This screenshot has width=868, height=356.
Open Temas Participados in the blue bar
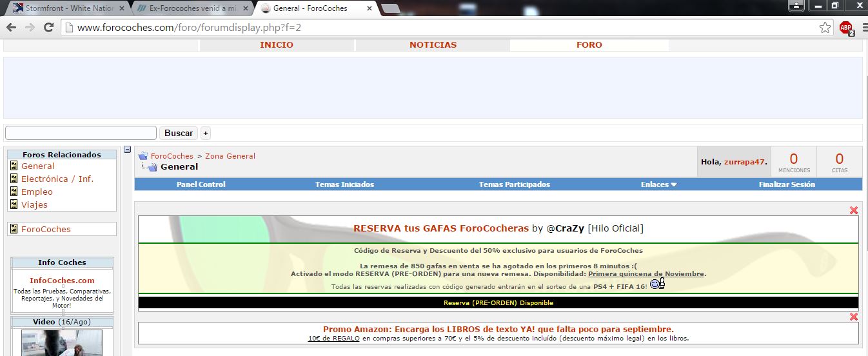515,184
